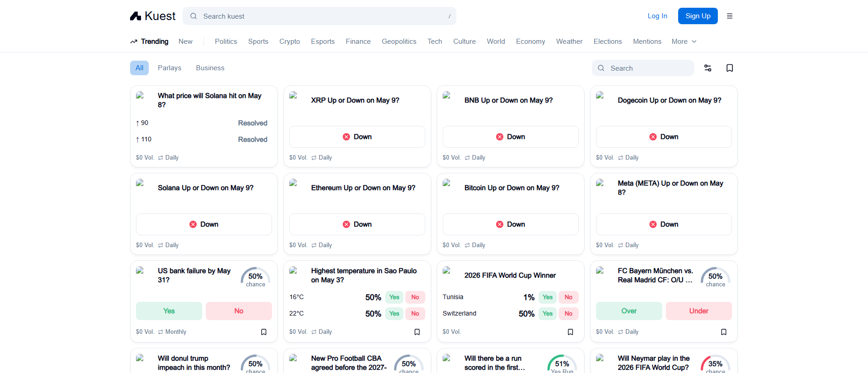The width and height of the screenshot is (868, 373).
Task: Go to the Esports category
Action: 323,41
